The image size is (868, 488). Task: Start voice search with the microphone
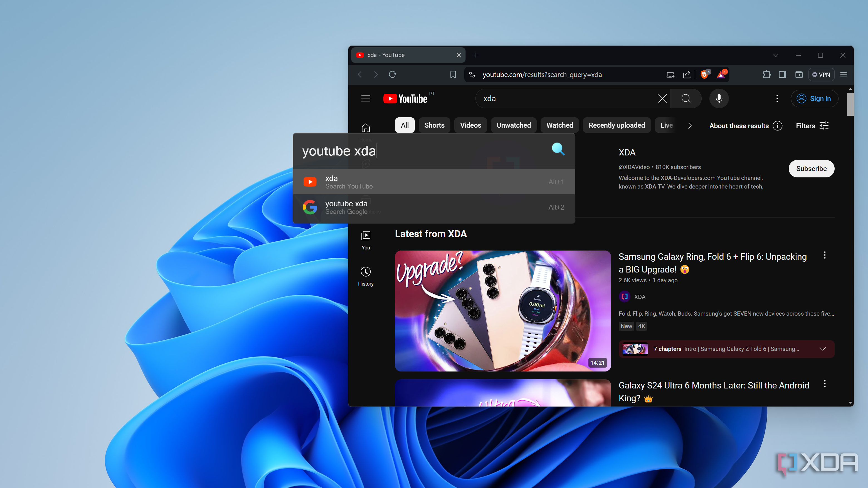719,98
